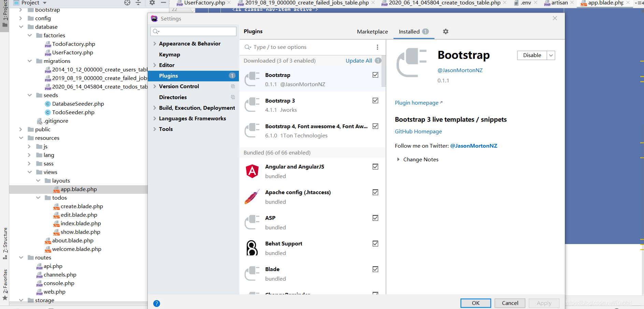Click the Apache config feather icon

[x=252, y=197]
